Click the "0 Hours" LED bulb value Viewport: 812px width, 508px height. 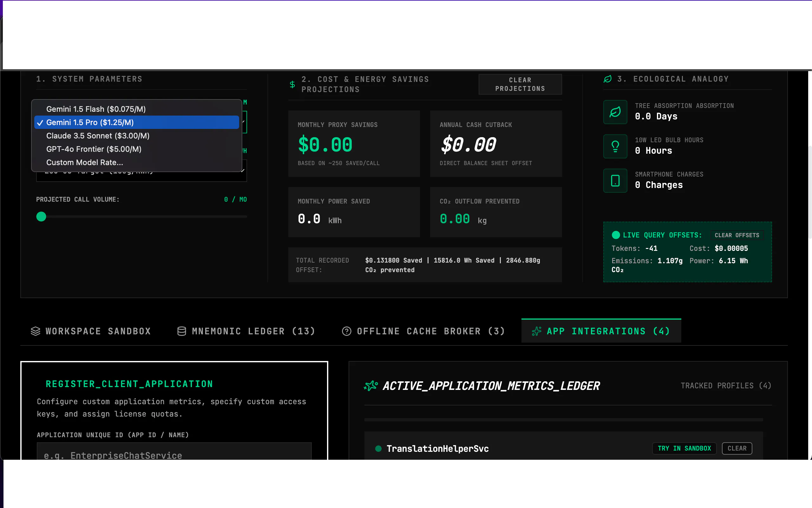[653, 151]
